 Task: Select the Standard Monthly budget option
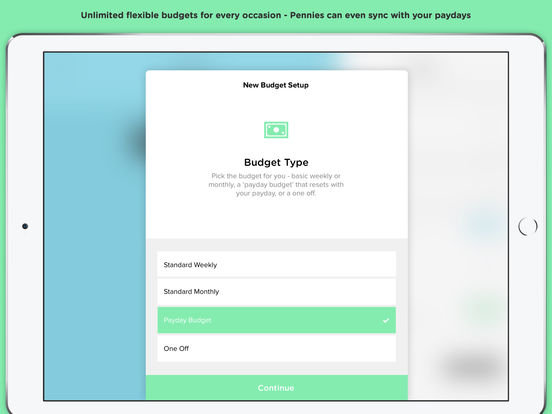[x=276, y=292]
